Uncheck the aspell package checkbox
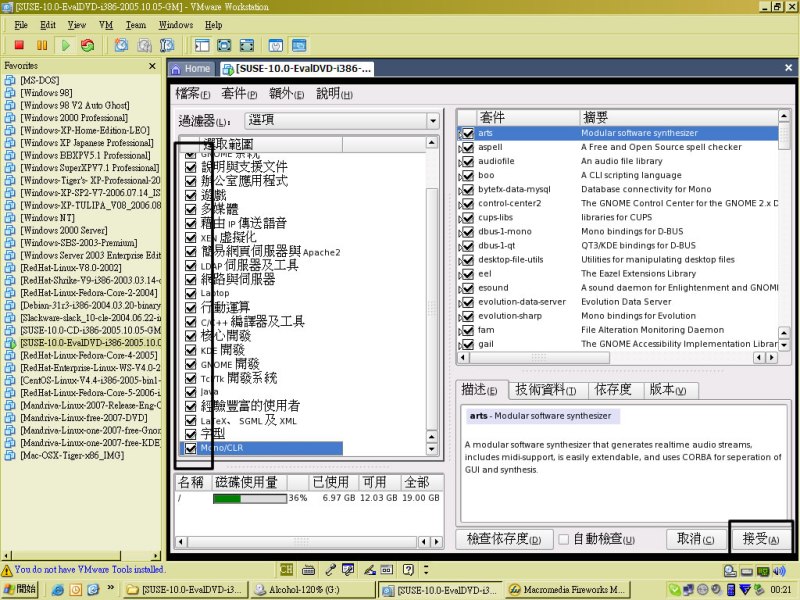 pos(468,147)
